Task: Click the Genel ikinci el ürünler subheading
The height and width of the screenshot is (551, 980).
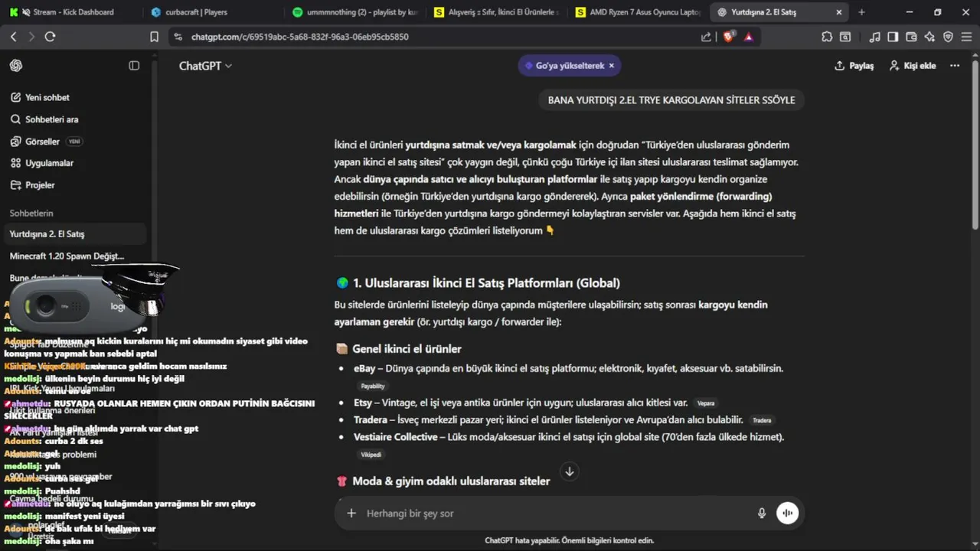Action: [x=407, y=349]
